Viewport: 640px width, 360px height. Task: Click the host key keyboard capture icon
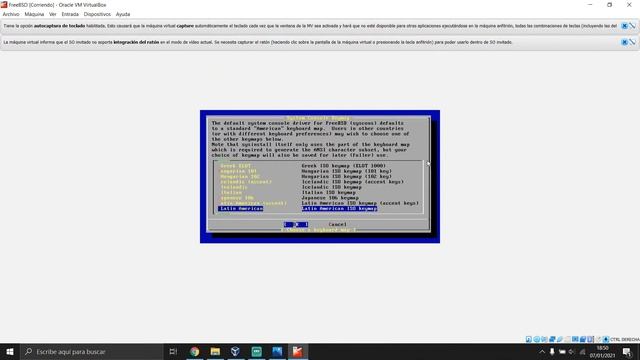click(606, 339)
